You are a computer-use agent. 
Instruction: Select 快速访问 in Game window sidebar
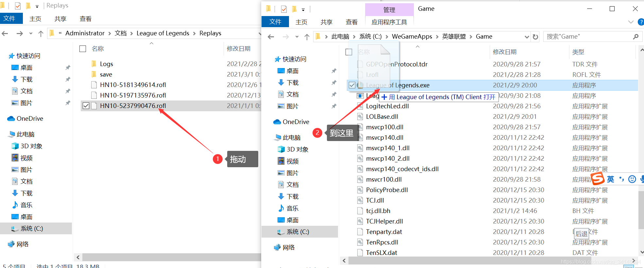click(295, 59)
